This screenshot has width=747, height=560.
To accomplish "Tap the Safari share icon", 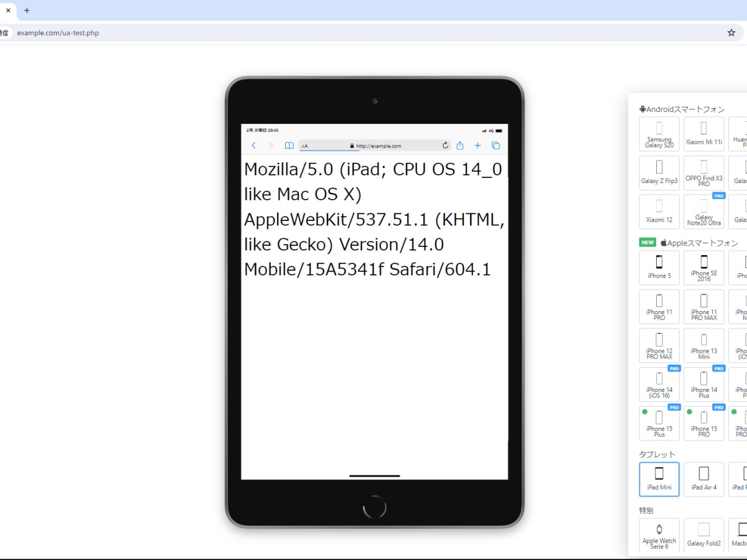I will tap(460, 146).
